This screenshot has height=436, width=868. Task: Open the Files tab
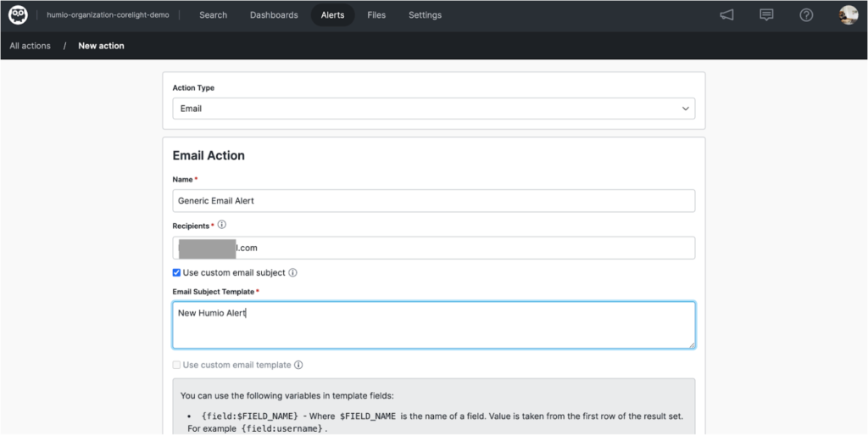[x=376, y=15]
